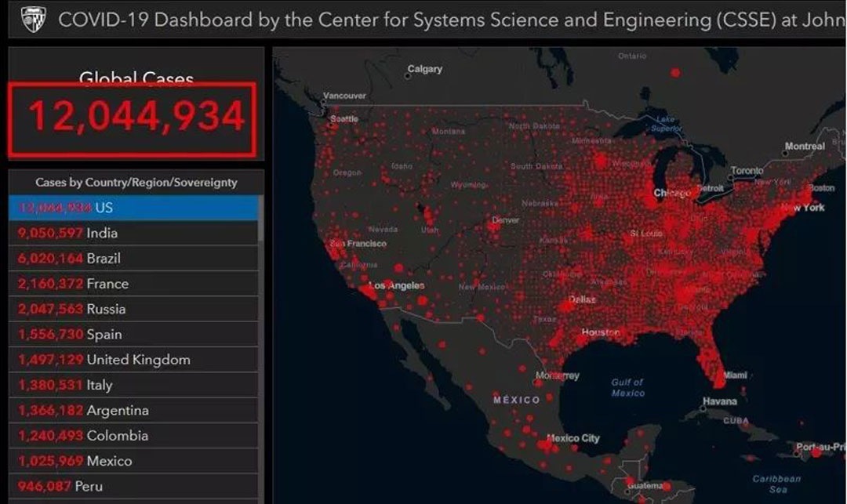The width and height of the screenshot is (847, 504).
Task: Click the Nevada state label on the map
Action: 383,230
